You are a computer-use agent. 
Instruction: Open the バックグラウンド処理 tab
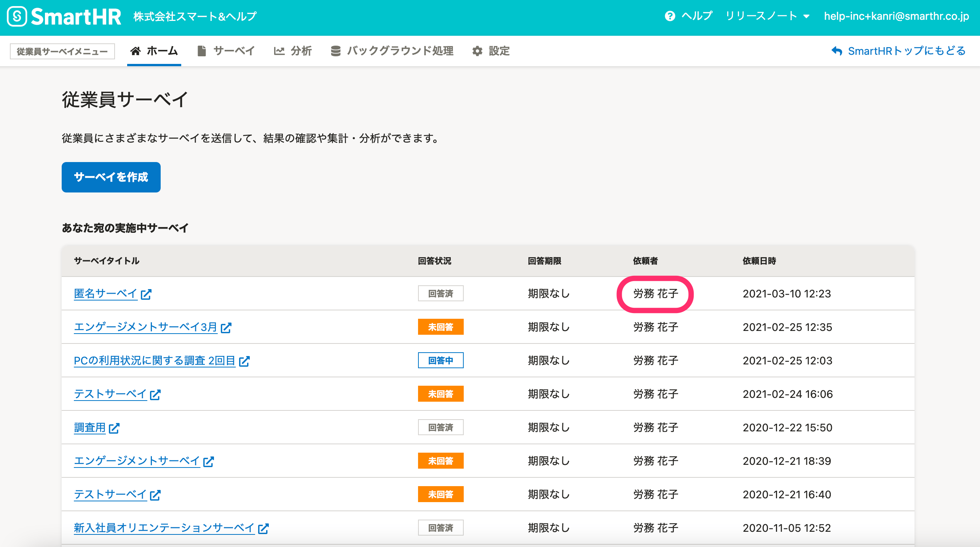pos(392,51)
